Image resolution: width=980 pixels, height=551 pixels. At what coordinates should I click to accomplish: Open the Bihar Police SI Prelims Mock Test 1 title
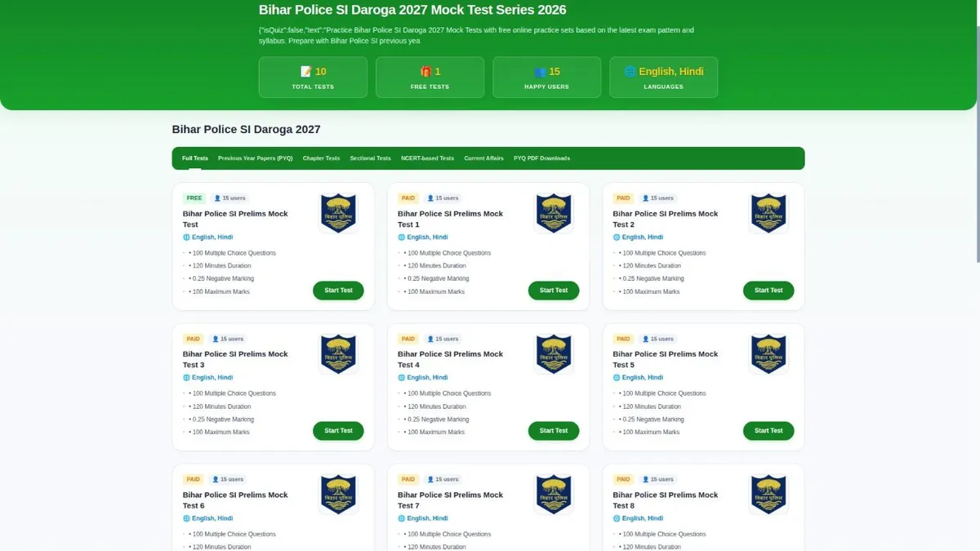click(450, 219)
